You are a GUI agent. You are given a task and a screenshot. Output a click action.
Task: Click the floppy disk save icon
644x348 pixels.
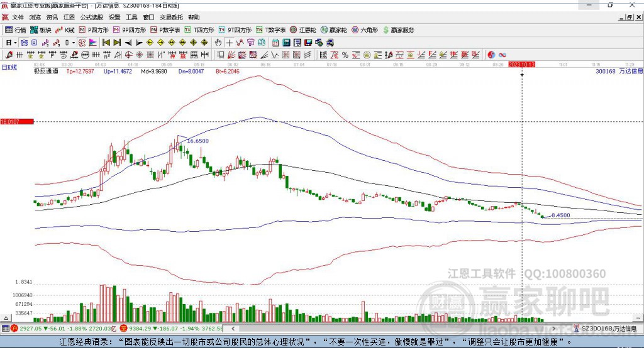308,43
